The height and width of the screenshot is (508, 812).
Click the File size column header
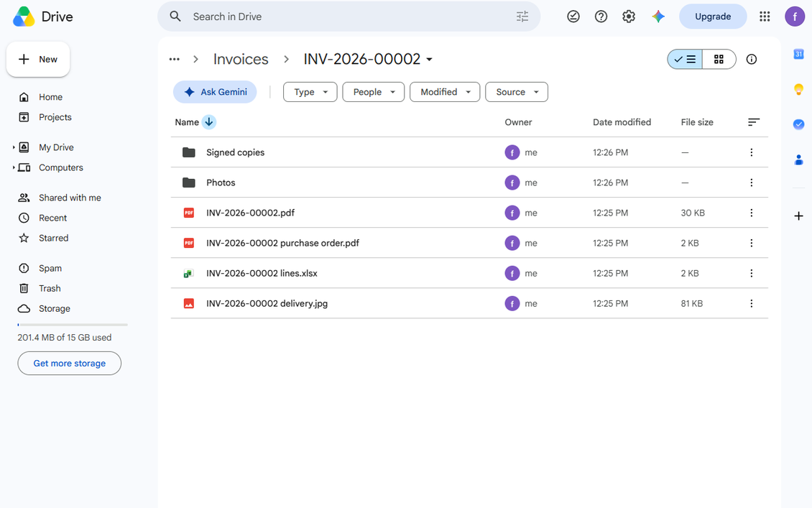click(x=697, y=122)
